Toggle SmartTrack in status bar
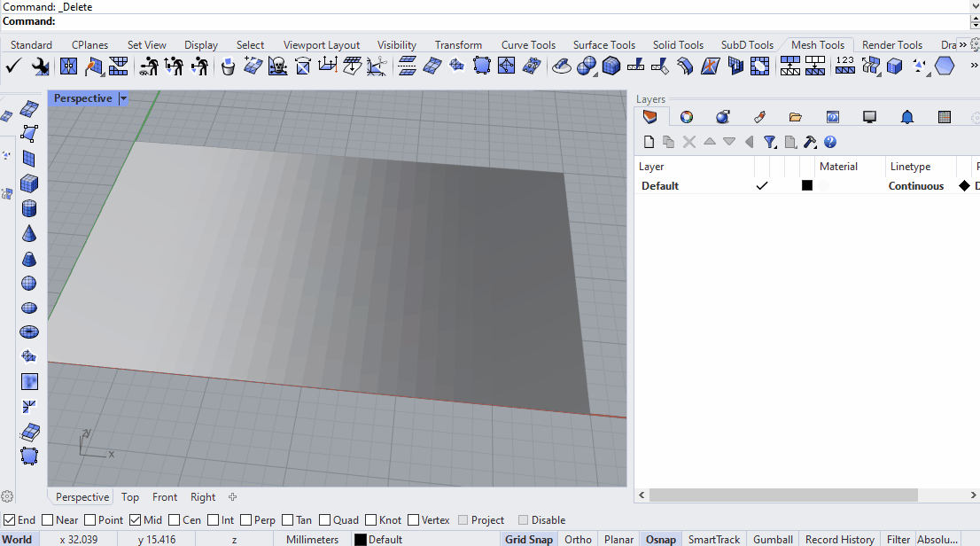This screenshot has width=980, height=546. point(714,539)
